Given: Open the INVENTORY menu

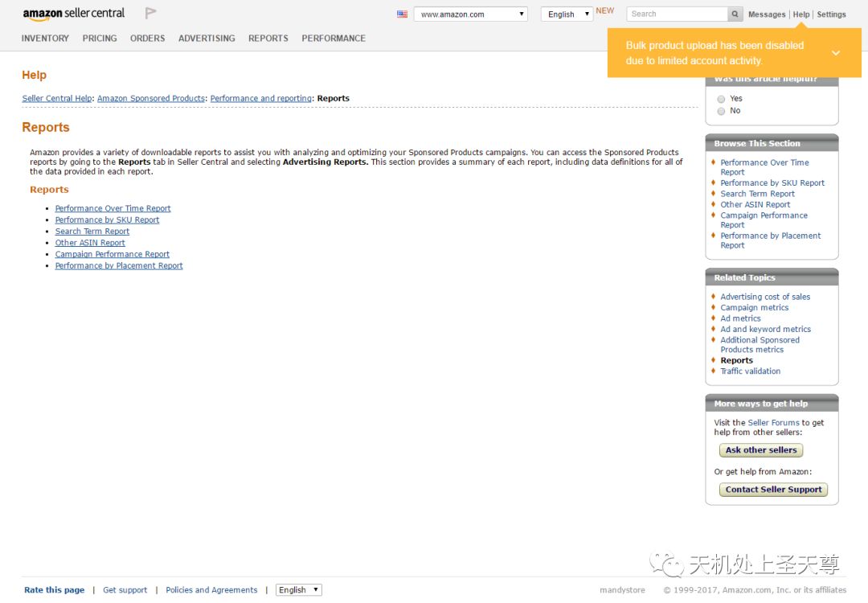Looking at the screenshot, I should click(45, 39).
